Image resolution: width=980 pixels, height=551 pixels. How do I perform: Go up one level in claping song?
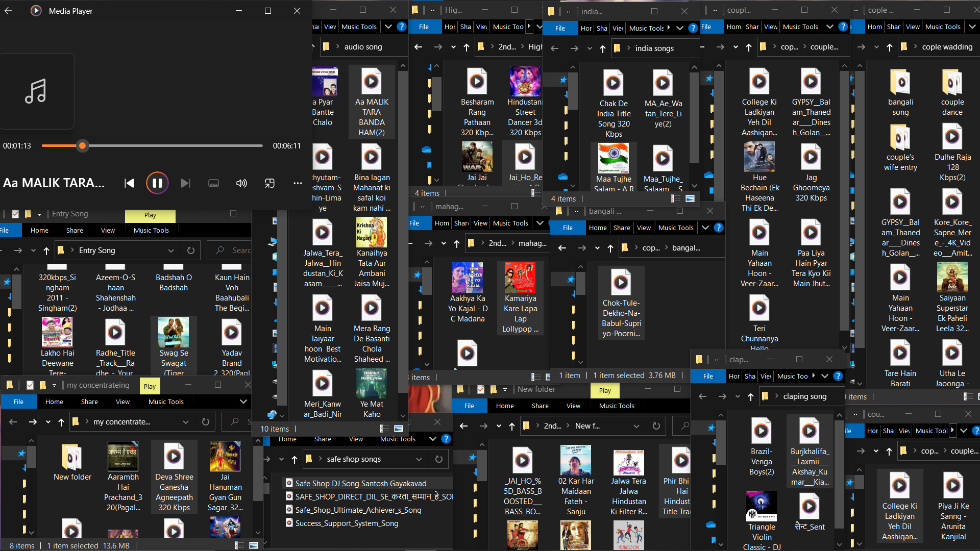pyautogui.click(x=750, y=396)
